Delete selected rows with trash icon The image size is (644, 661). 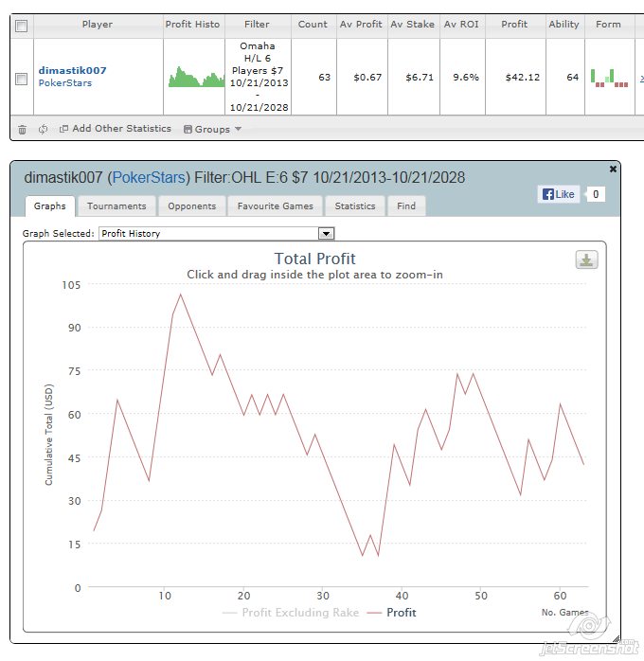tap(23, 130)
